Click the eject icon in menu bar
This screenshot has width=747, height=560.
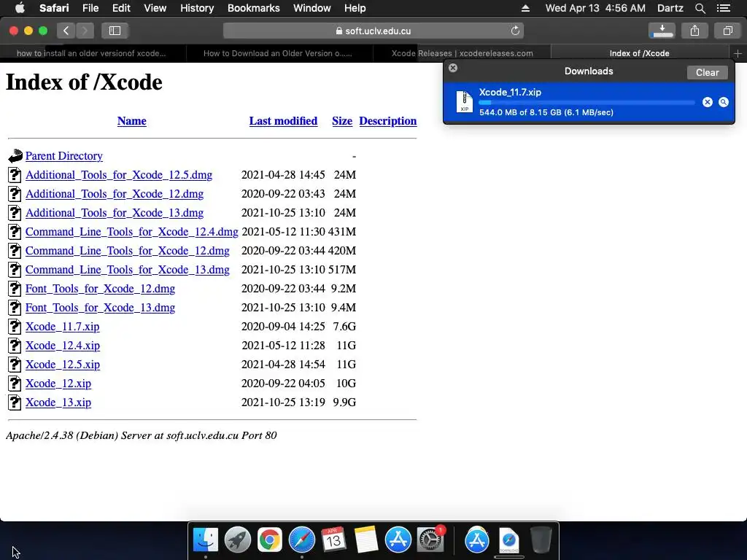click(525, 8)
